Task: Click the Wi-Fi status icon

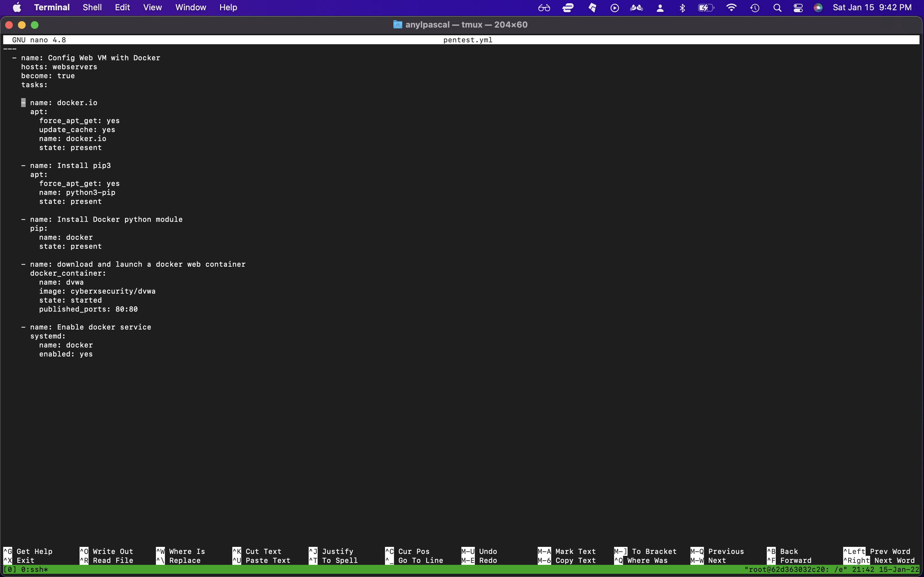Action: tap(731, 7)
